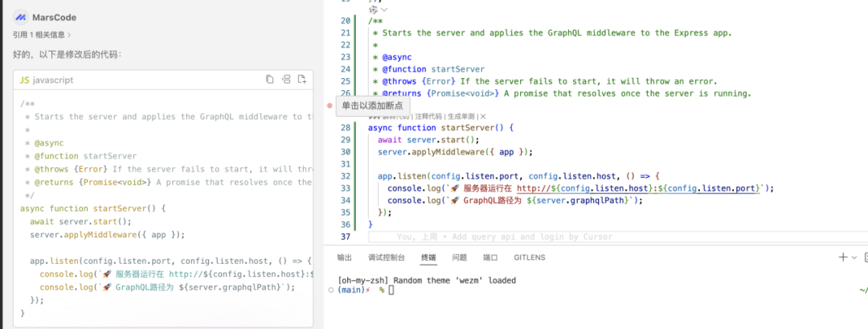Click the 注释代码 code lens link
Image resolution: width=868 pixels, height=329 pixels.
428,117
